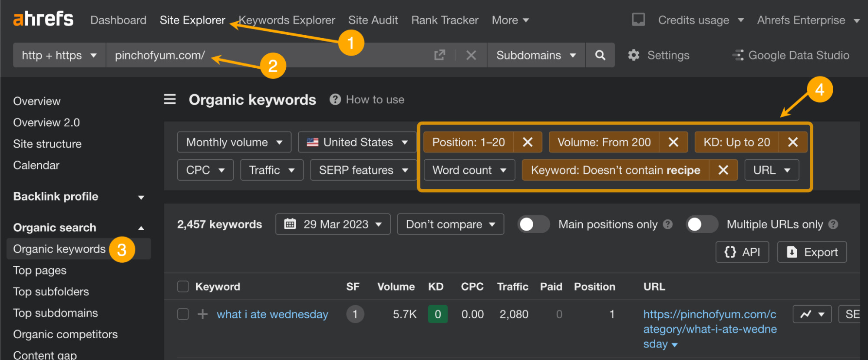Go to the Rank Tracker tab
The image size is (868, 360).
pos(445,20)
